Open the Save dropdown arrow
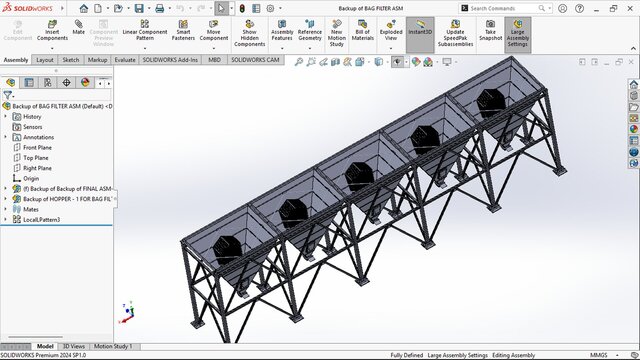640x360 pixels. [x=149, y=8]
